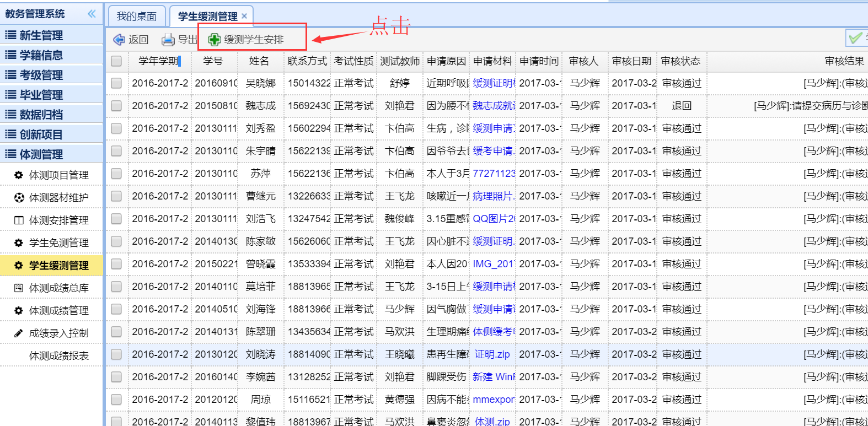868x426 pixels.
Task: Open 体测成绩总库 list icon item
Action: click(19, 288)
